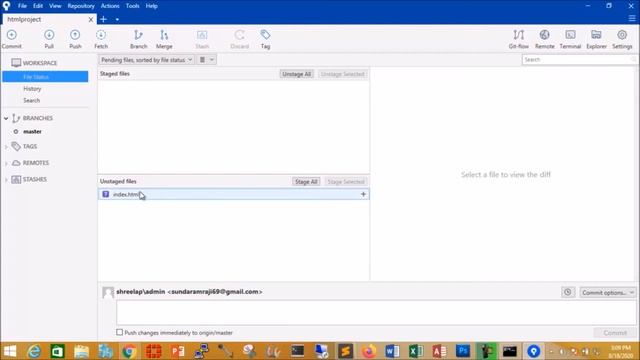This screenshot has height=360, width=640.
Task: Click the Unstage Selected button
Action: pos(342,74)
